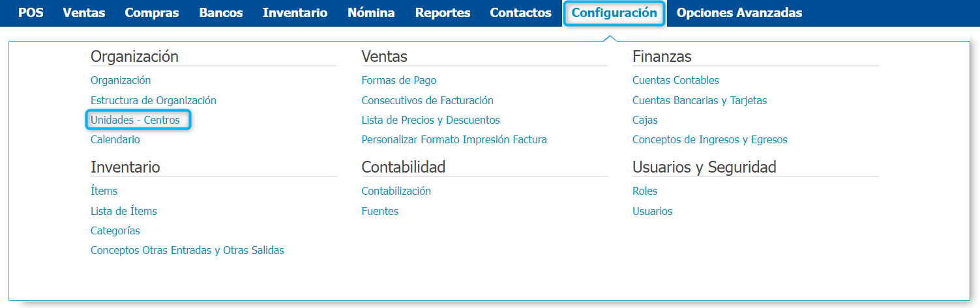Go to the Reportes menu
980x308 pixels.
443,12
